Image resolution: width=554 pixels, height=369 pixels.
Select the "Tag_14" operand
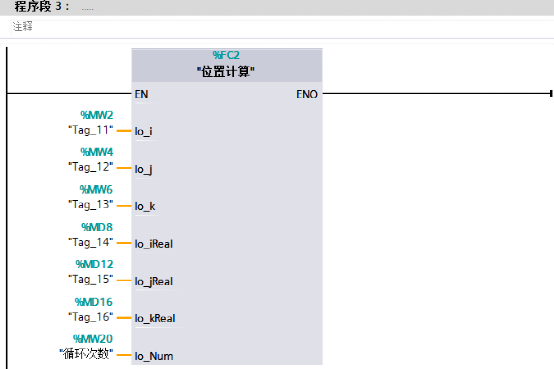(x=91, y=242)
